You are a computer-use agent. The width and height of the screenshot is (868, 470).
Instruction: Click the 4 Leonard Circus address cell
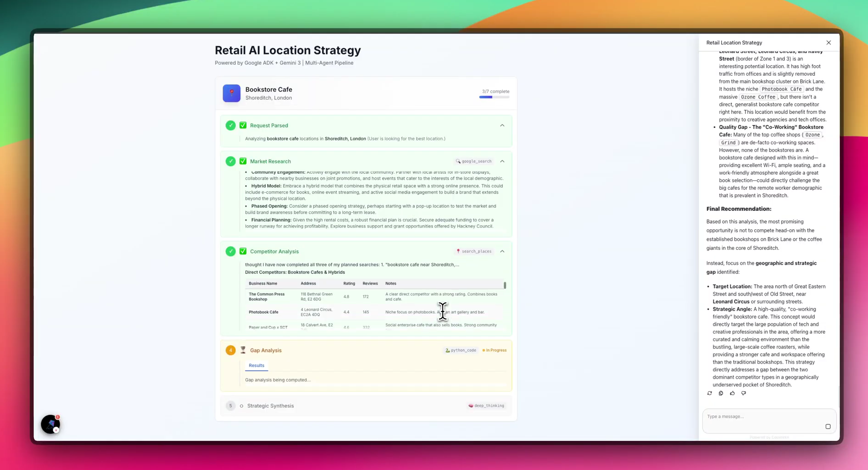(x=316, y=312)
